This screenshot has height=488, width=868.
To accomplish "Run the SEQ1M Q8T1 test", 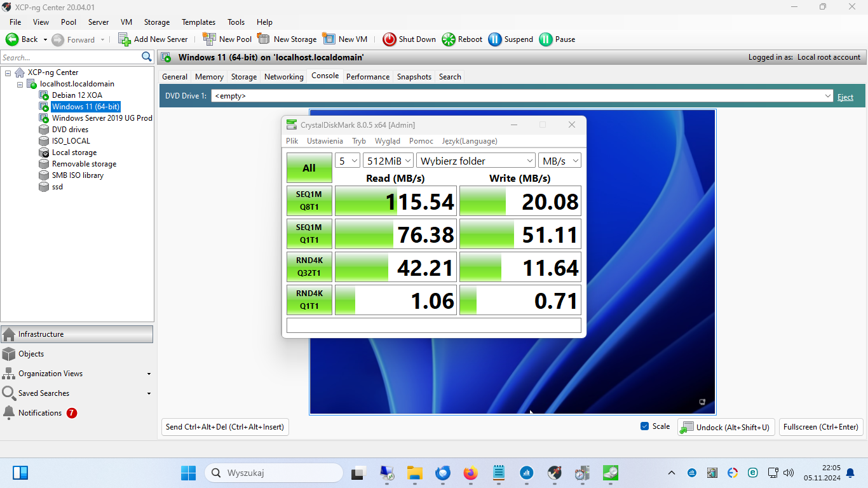I will tap(309, 201).
